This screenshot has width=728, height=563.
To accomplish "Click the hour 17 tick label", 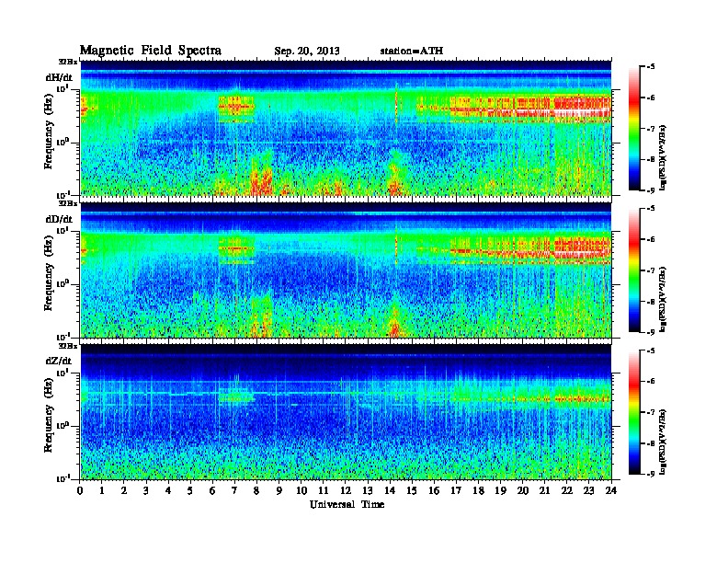I will tap(457, 490).
